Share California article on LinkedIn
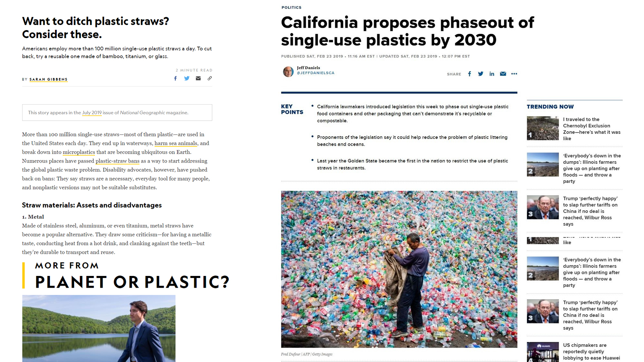 [x=492, y=74]
